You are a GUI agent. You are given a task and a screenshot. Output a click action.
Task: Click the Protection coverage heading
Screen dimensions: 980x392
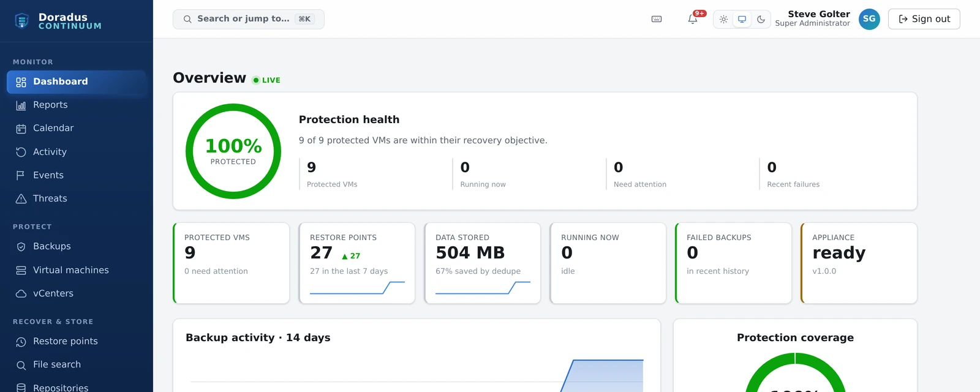[795, 337]
